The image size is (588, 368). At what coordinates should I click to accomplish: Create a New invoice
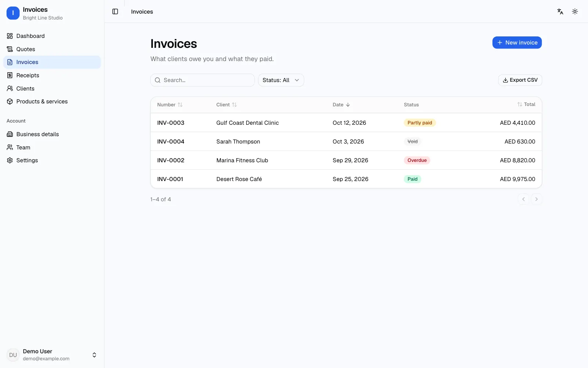pyautogui.click(x=517, y=42)
